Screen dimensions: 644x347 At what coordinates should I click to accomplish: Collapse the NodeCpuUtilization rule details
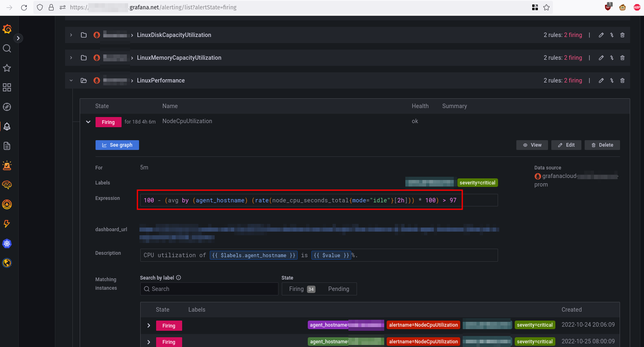click(88, 122)
